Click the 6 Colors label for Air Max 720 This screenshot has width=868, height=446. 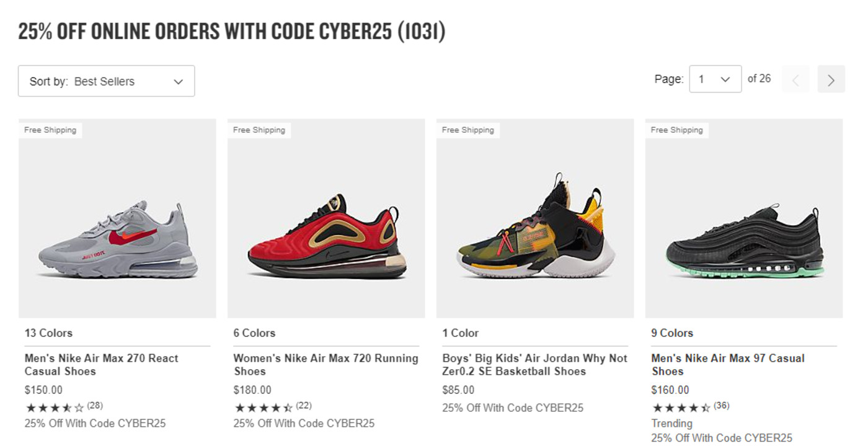254,333
